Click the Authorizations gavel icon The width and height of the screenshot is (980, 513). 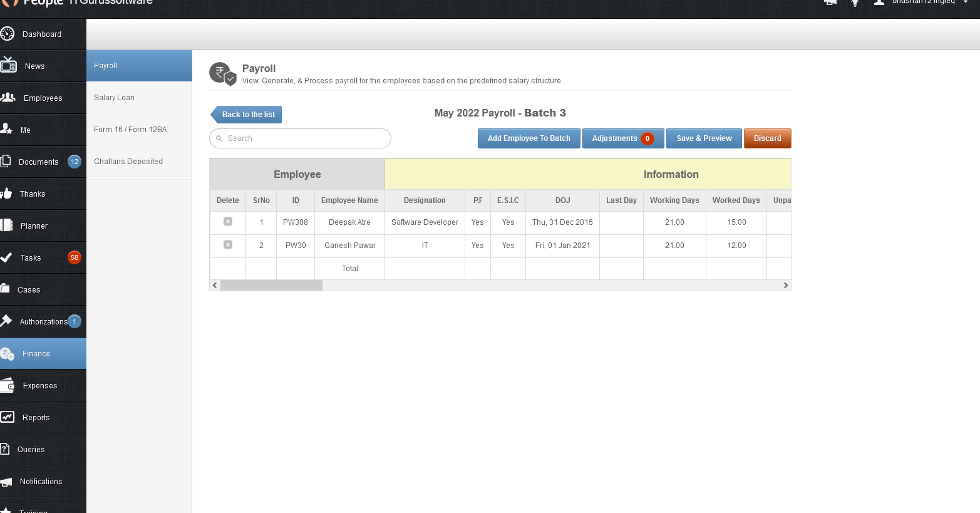pos(6,321)
